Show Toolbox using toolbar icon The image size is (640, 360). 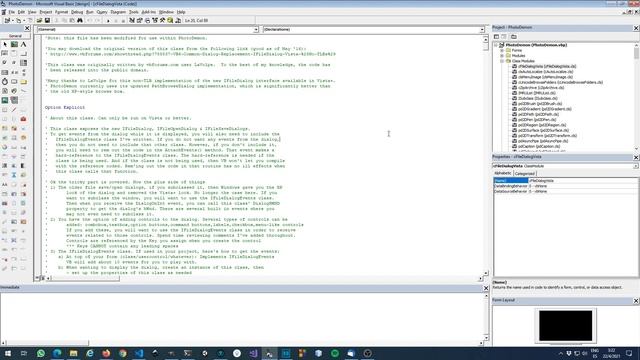(x=162, y=20)
